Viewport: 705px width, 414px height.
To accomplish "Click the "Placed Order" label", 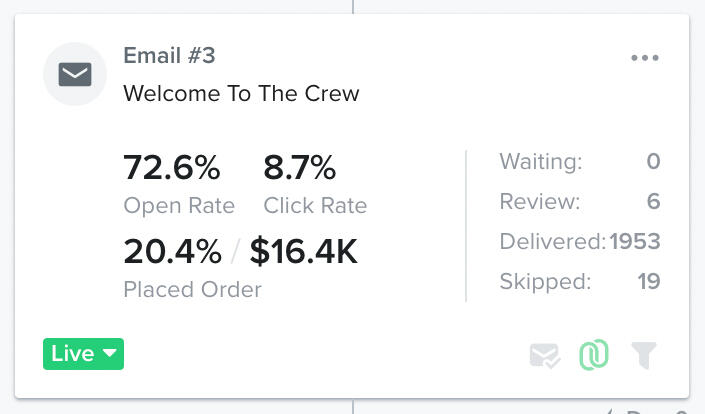I will click(x=192, y=290).
